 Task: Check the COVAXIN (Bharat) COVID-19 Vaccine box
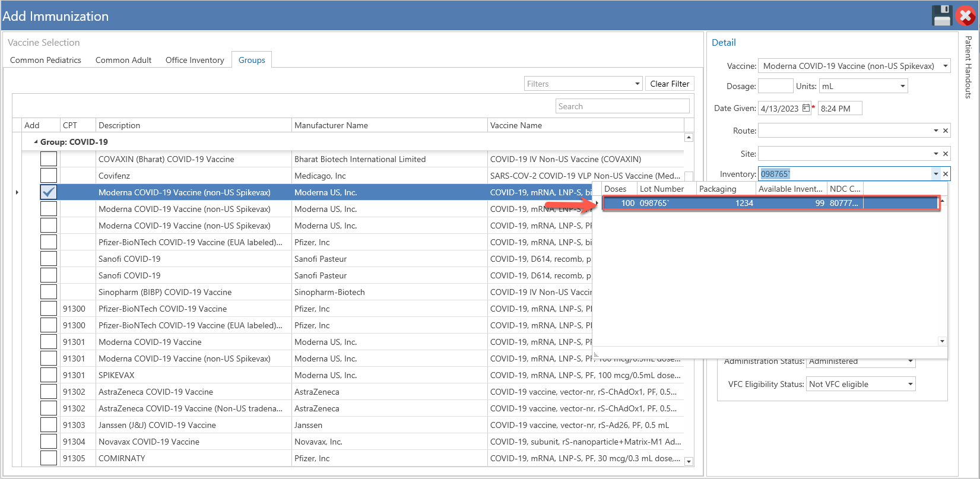pyautogui.click(x=49, y=159)
